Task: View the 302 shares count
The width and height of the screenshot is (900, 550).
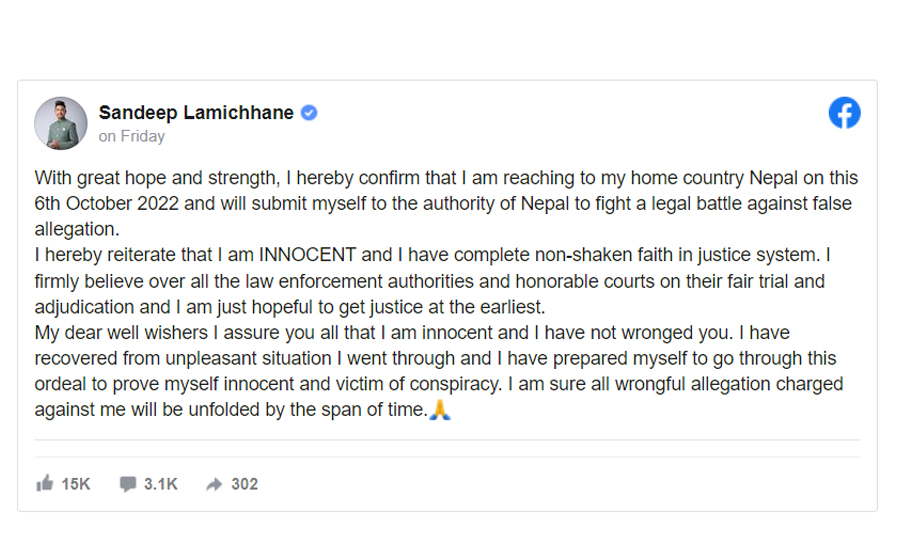Action: (244, 484)
